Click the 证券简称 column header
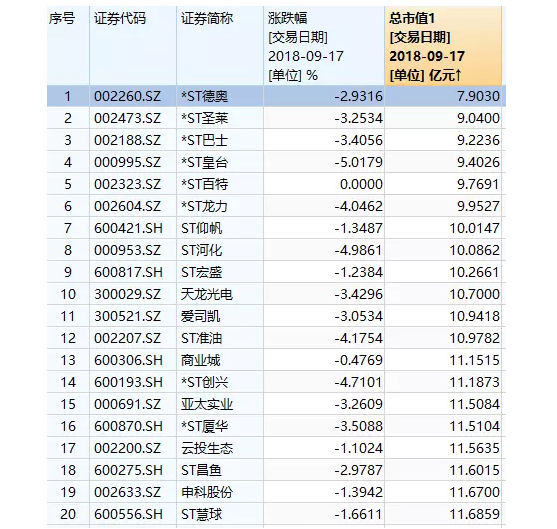Viewport: 557px width, 529px height. 220,46
